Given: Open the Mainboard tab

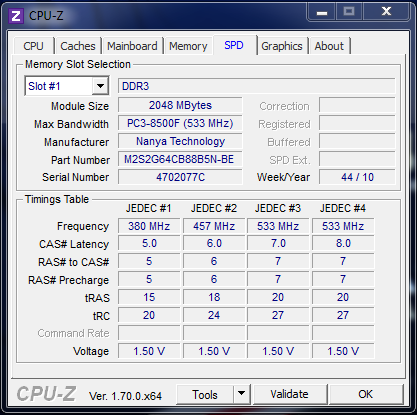Looking at the screenshot, I should (x=132, y=46).
